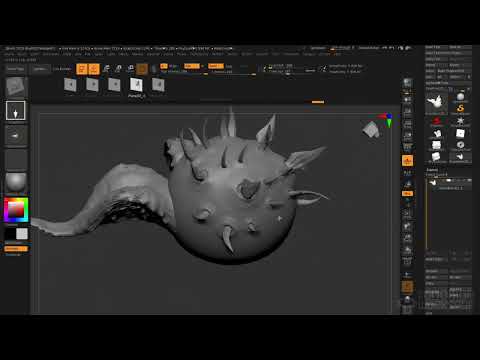The width and height of the screenshot is (480, 360).
Task: Open the material sphere selector
Action: click(15, 182)
